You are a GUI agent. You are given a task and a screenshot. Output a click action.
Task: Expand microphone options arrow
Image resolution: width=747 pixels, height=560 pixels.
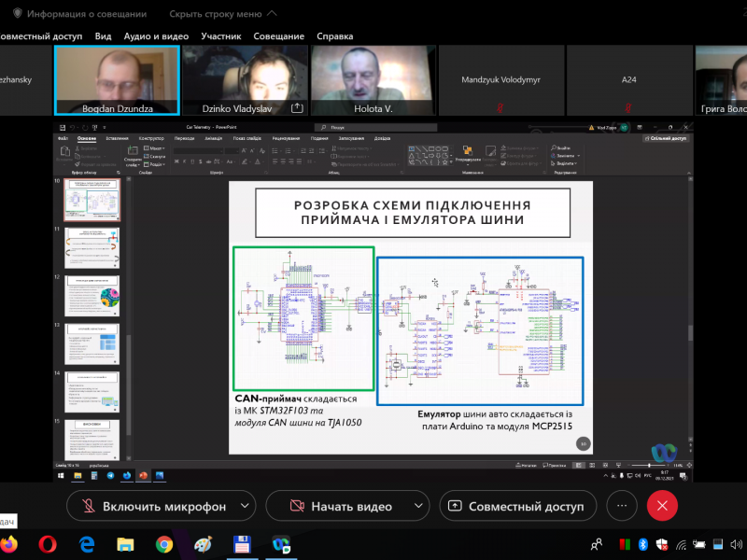pos(245,506)
